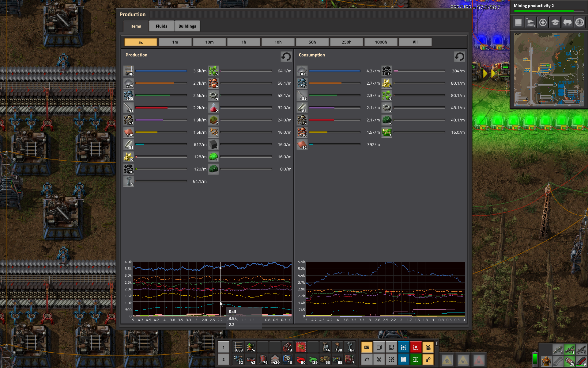The height and width of the screenshot is (368, 588).
Task: Click Mining productivity 2 research progress bar
Action: 549,11
